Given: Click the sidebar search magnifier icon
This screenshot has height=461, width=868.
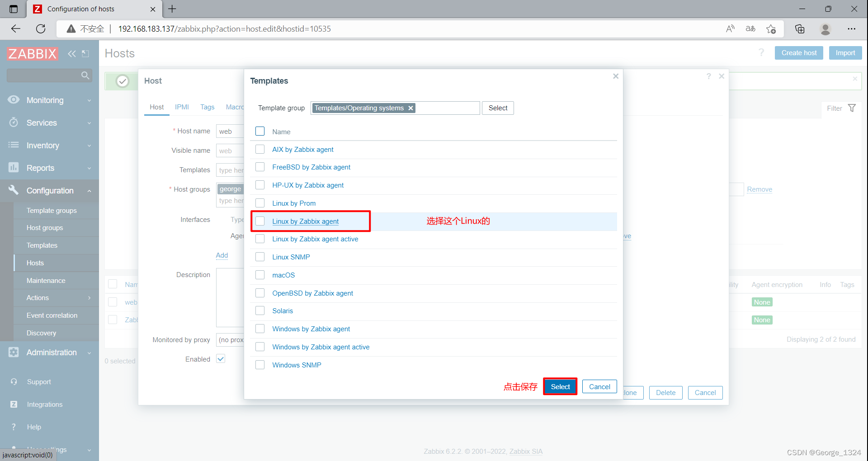Looking at the screenshot, I should [85, 75].
